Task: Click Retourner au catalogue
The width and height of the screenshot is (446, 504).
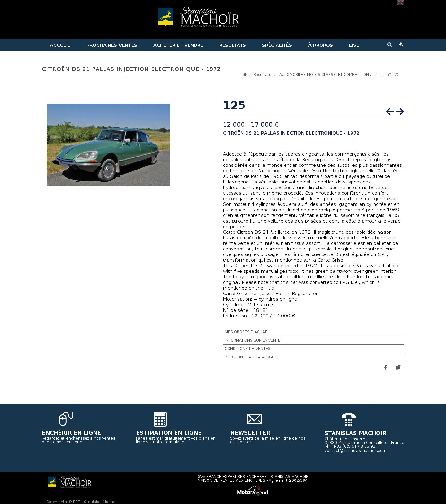Action: click(x=313, y=357)
